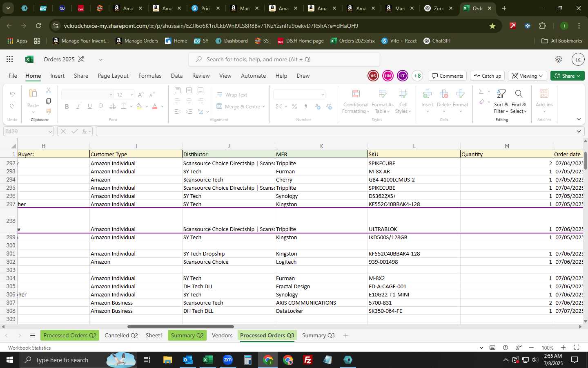Toggle Italic formatting

point(78,107)
